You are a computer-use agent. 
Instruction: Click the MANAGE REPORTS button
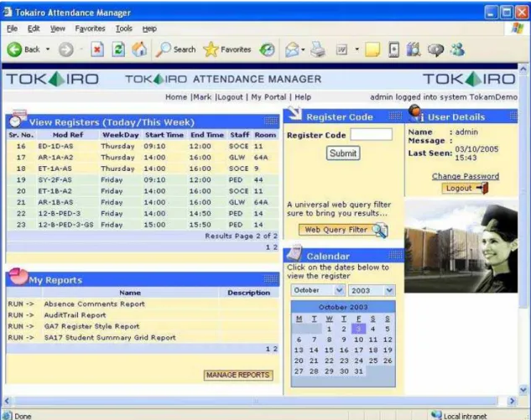(x=238, y=375)
